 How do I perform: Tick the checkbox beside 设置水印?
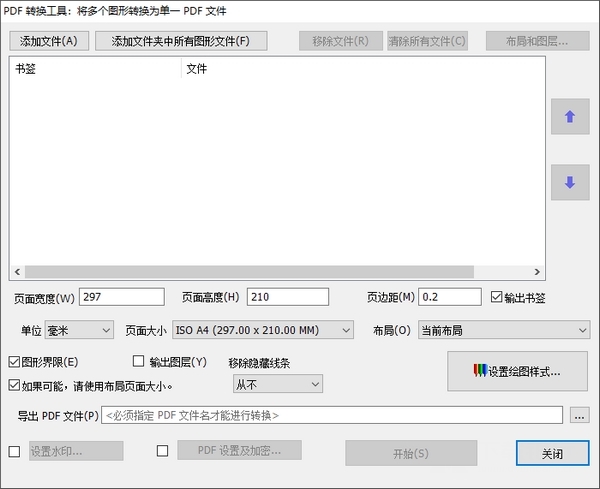tap(15, 452)
